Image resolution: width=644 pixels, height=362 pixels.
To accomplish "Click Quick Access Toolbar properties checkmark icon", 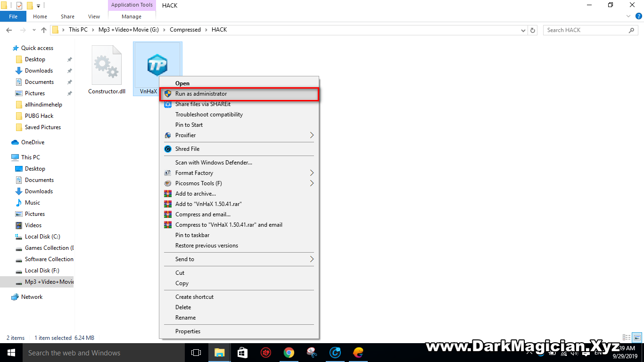I will (x=19, y=6).
